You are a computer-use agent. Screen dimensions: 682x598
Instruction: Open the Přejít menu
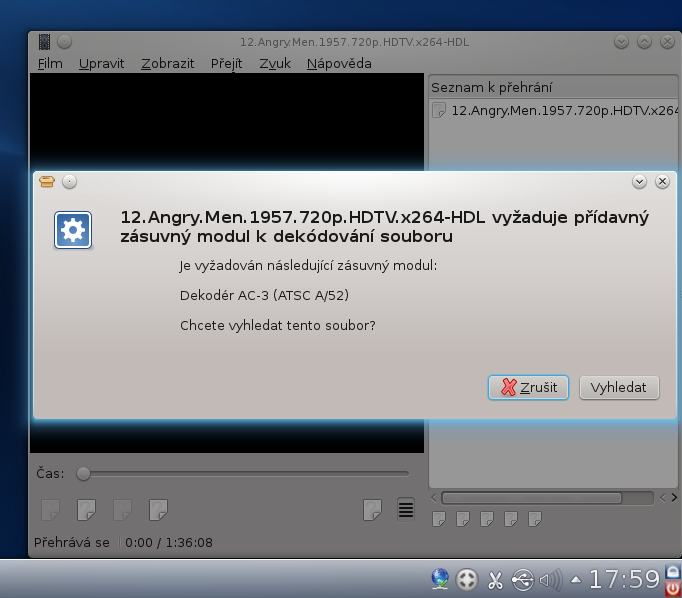click(x=226, y=63)
